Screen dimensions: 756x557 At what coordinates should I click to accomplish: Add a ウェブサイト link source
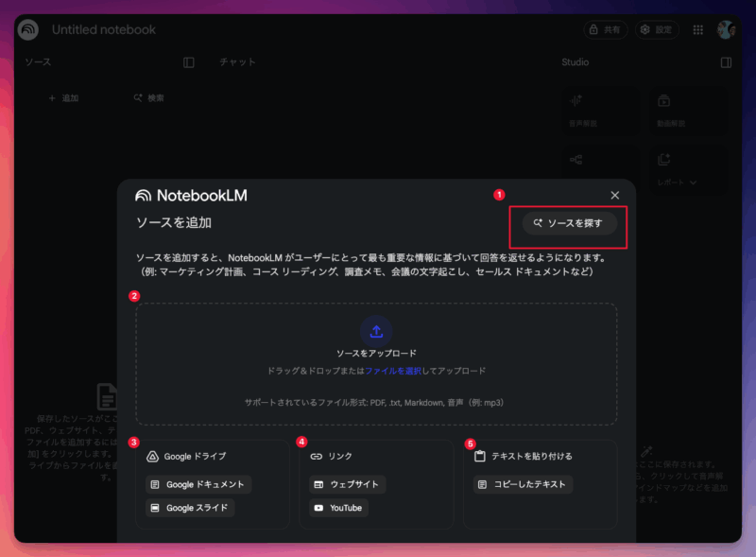point(347,484)
